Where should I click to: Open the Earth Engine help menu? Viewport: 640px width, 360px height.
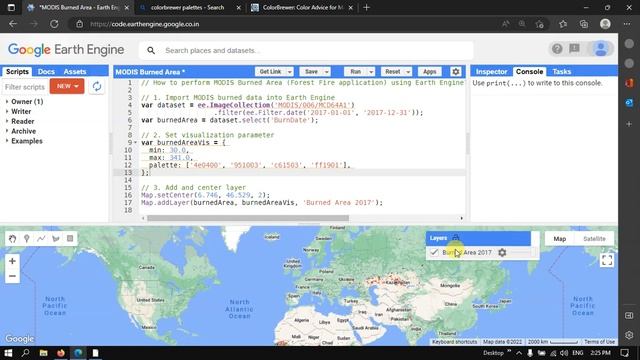[x=557, y=49]
